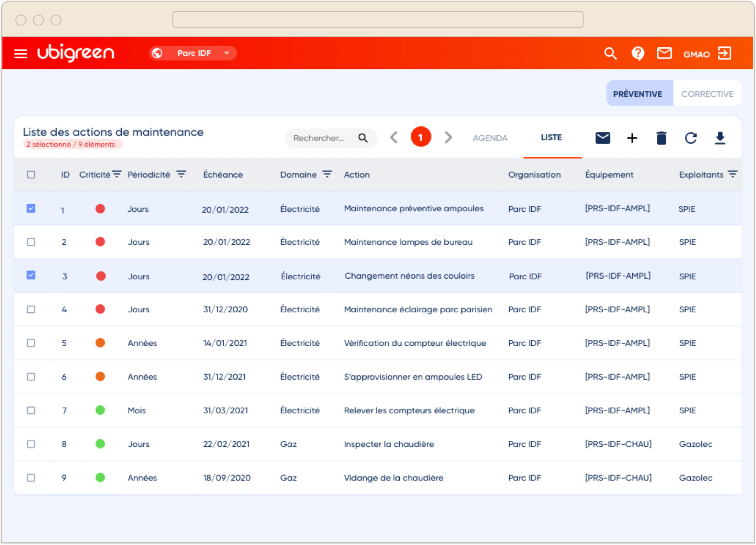Switch to AGENDA view
Screen dimensions: 756x545
coord(490,138)
